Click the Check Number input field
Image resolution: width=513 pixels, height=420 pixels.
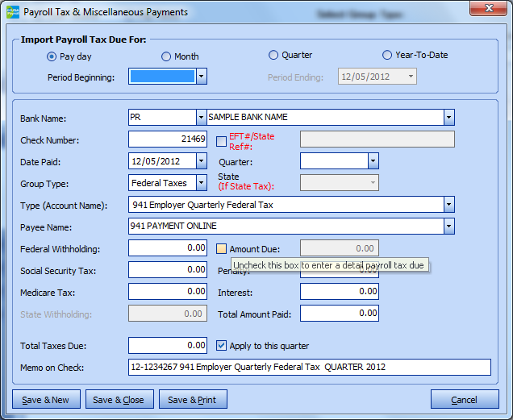point(168,140)
